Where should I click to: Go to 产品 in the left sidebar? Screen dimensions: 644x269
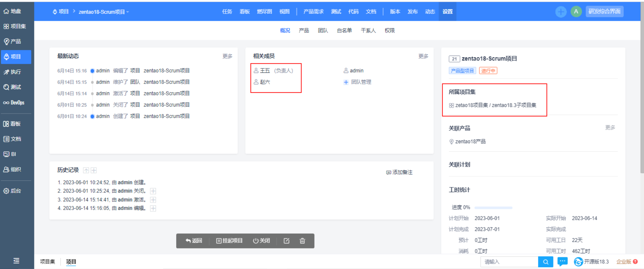(12, 41)
